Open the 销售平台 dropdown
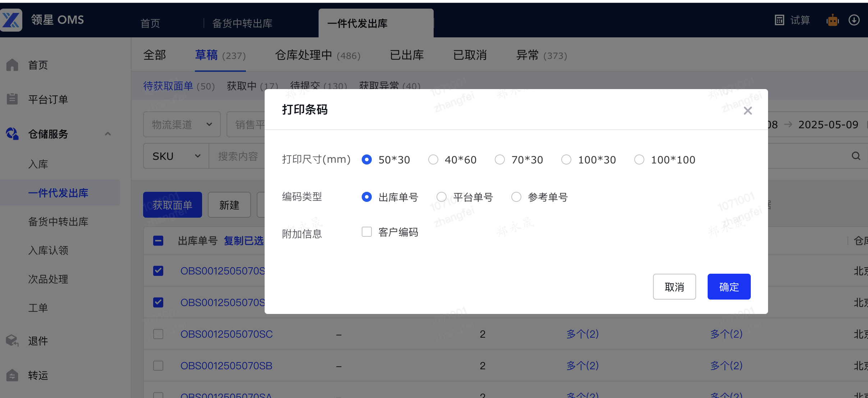Image resolution: width=868 pixels, height=398 pixels. click(246, 124)
